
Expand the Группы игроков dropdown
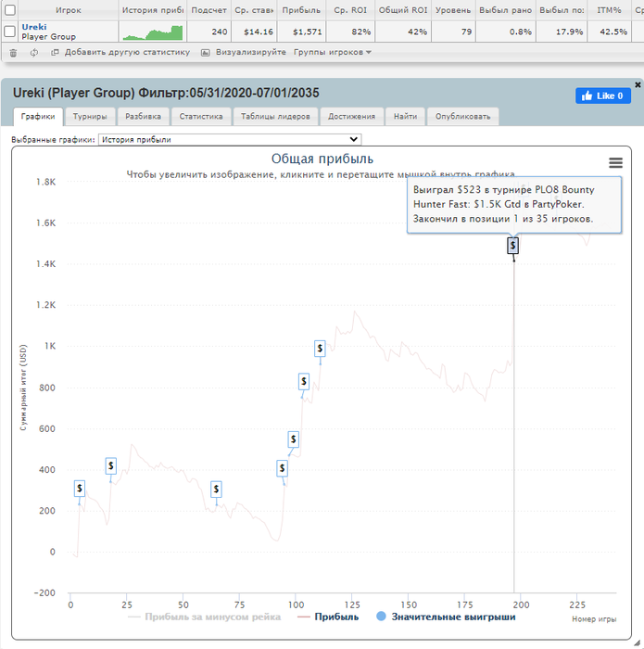coord(332,52)
